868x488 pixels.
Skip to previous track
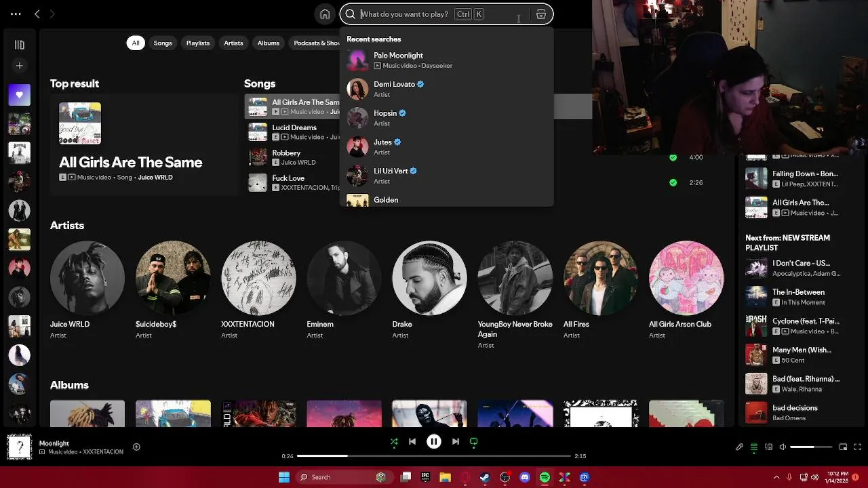click(412, 442)
